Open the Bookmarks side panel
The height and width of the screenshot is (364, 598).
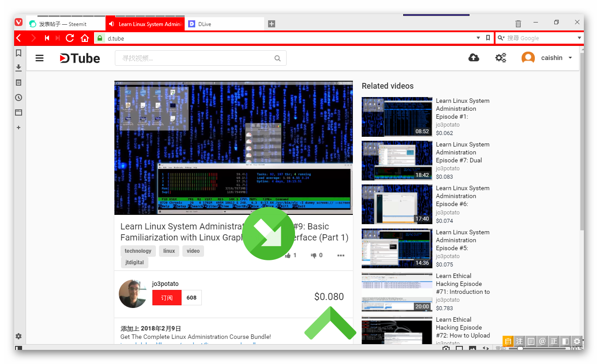tap(19, 53)
